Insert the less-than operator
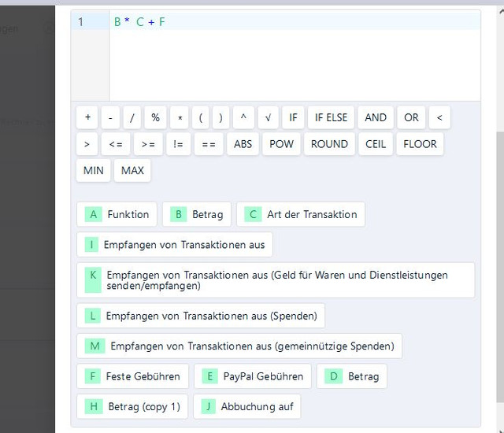 pos(439,117)
